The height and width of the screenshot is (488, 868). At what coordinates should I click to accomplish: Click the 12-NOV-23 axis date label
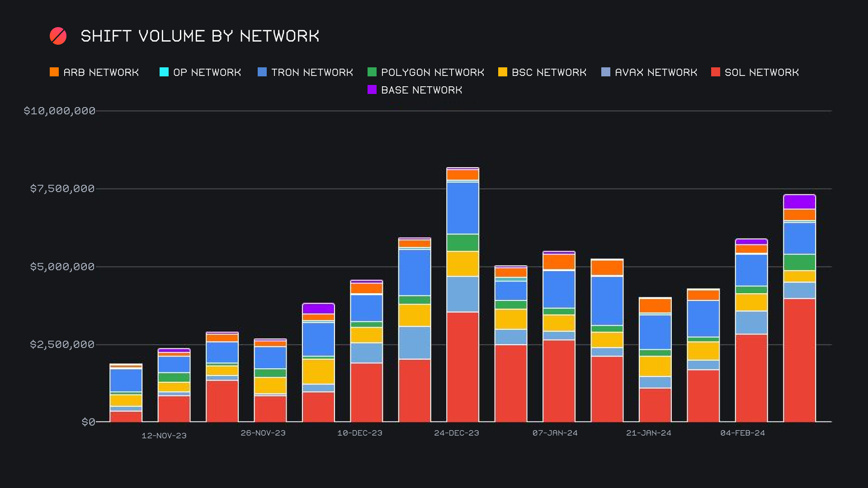[x=164, y=436]
